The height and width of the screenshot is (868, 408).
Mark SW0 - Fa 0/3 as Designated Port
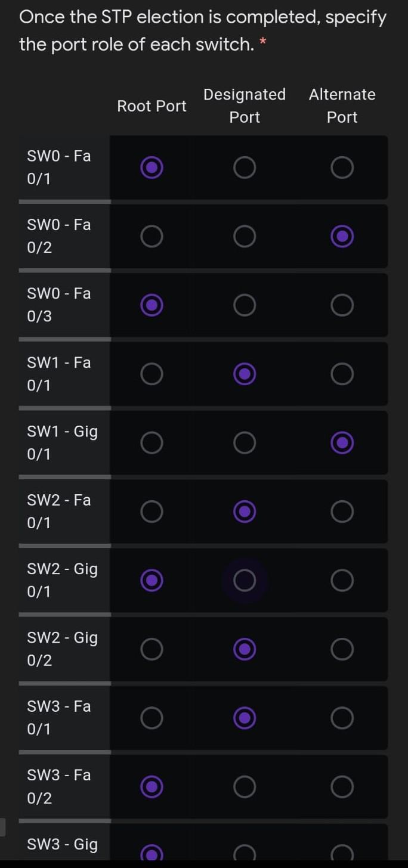click(245, 306)
